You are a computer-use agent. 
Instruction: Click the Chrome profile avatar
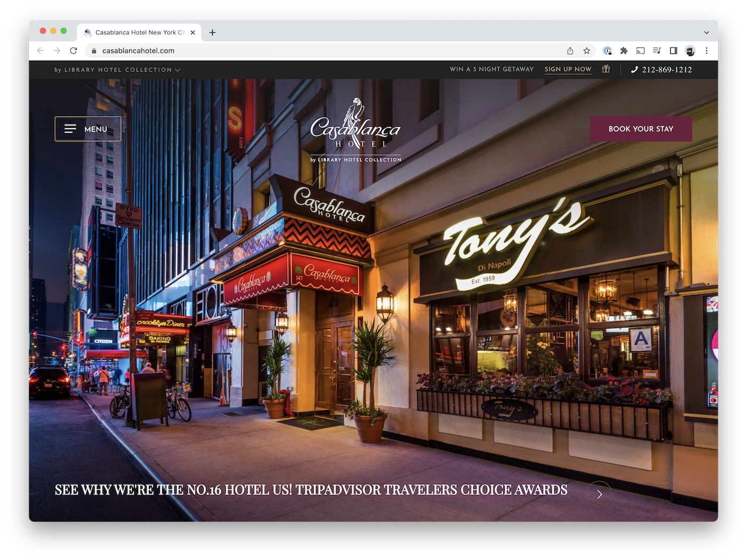[x=690, y=51]
